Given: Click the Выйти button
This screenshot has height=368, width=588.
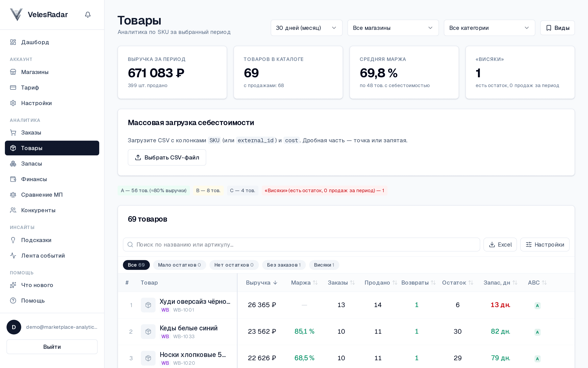Looking at the screenshot, I should point(52,347).
